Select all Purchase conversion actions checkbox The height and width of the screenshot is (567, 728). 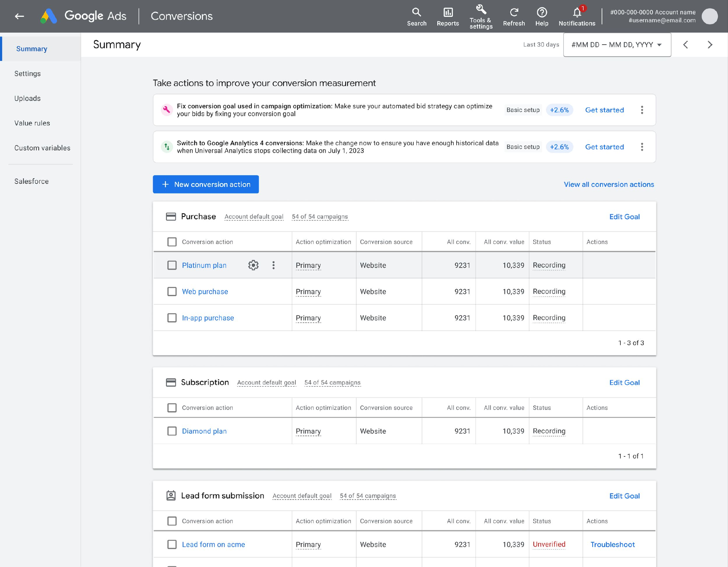[172, 242]
